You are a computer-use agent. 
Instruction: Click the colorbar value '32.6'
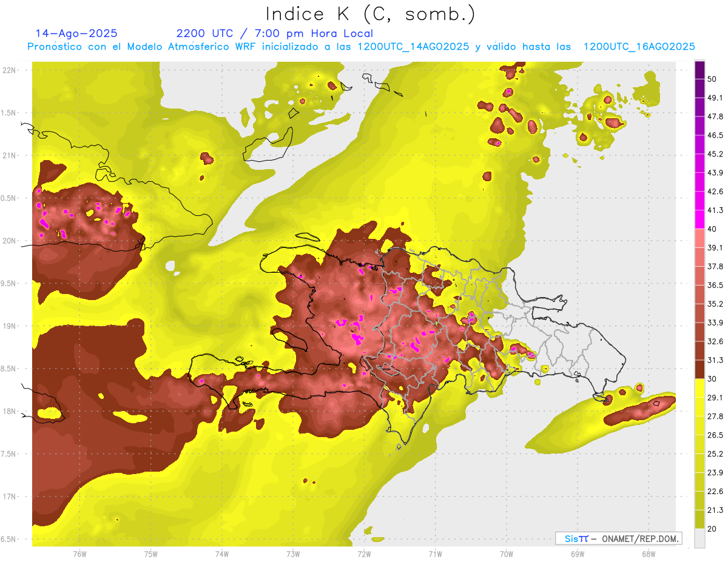pos(715,341)
